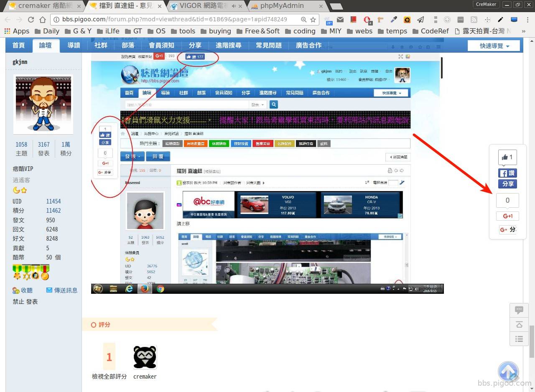Click the page vertical scrollbar thumb
Image resolution: width=535 pixels, height=392 pixels.
point(532,341)
